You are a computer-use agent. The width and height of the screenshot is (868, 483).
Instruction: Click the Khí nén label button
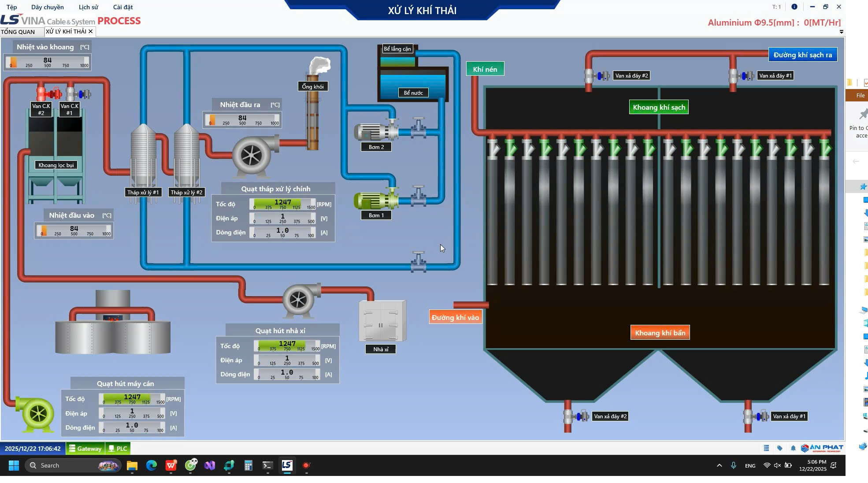pos(485,69)
